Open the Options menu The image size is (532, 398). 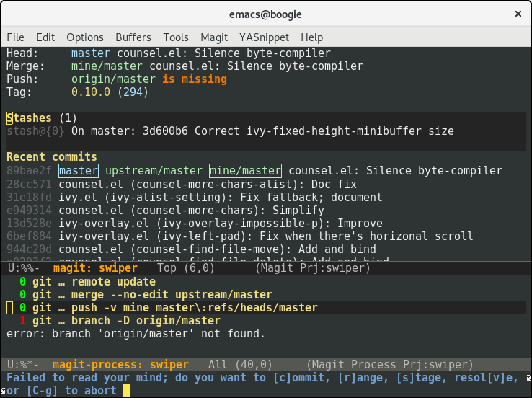point(85,37)
